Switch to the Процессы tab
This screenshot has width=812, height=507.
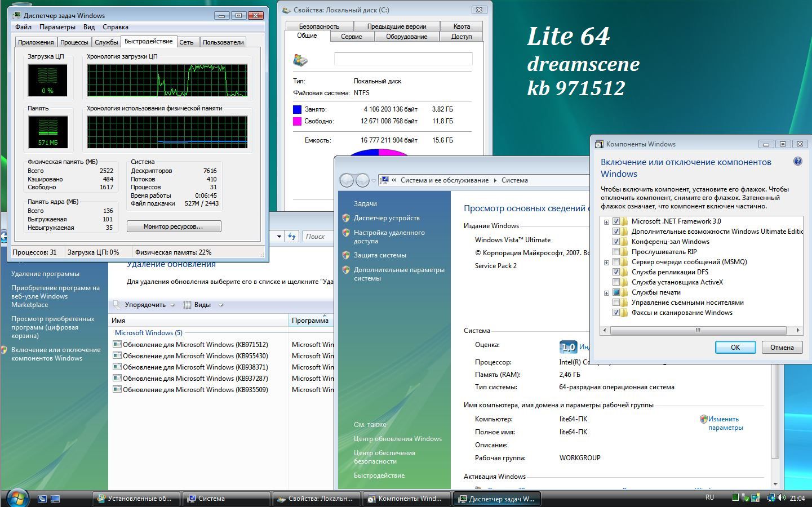[x=74, y=42]
